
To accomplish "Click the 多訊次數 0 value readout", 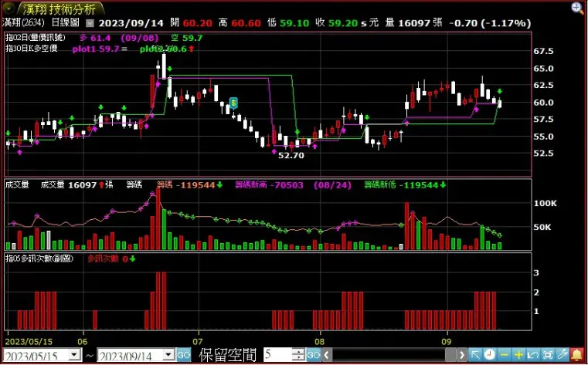I will point(111,259).
